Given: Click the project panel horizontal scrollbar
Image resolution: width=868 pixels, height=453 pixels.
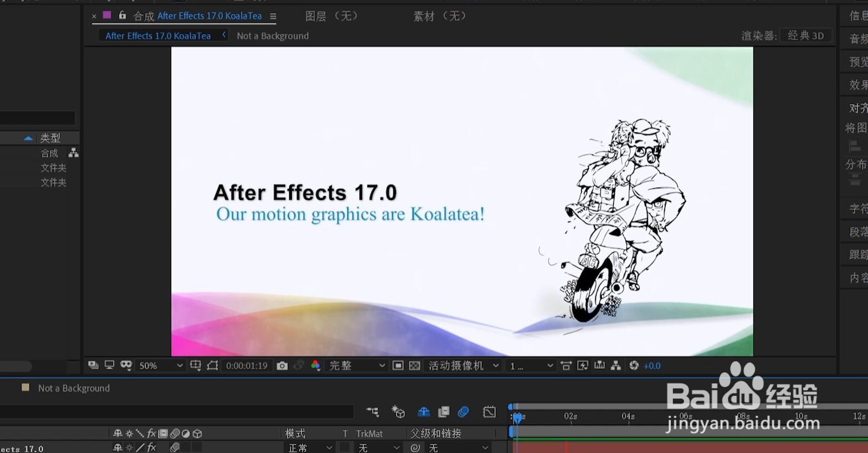Looking at the screenshot, I should click(x=16, y=366).
